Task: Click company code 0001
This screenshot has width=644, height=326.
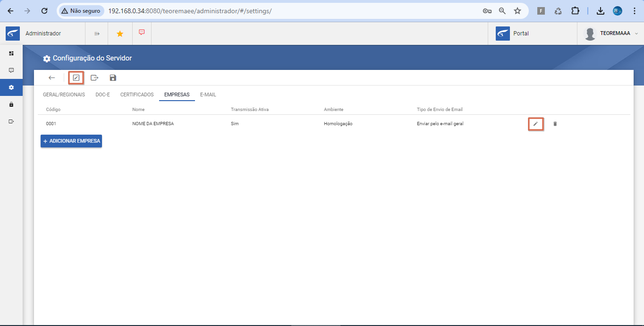Action: coord(51,124)
